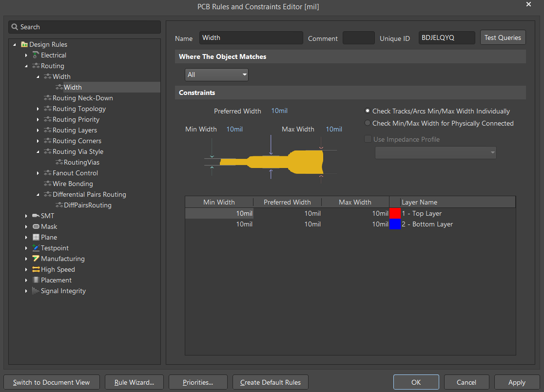Viewport: 544px width, 392px height.
Task: Click the RoutingVias rule icon
Action: pos(59,162)
